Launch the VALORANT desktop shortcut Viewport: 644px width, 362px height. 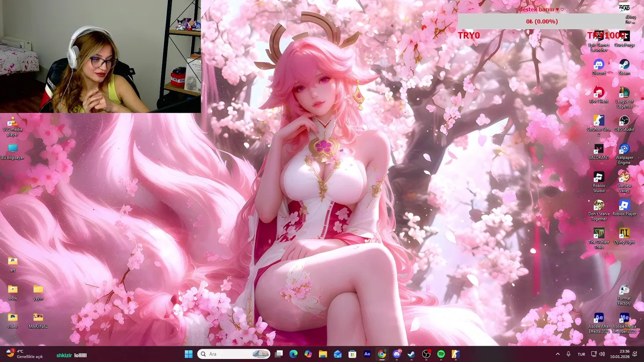click(599, 152)
